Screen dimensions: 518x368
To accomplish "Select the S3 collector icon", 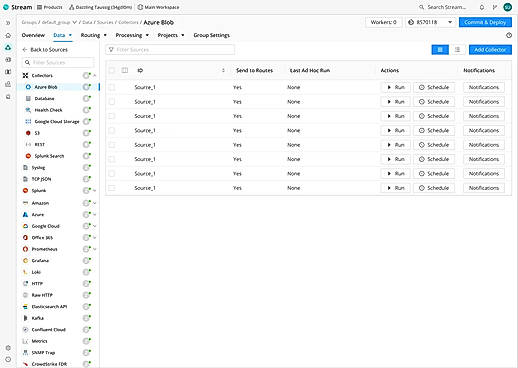I will 28,133.
